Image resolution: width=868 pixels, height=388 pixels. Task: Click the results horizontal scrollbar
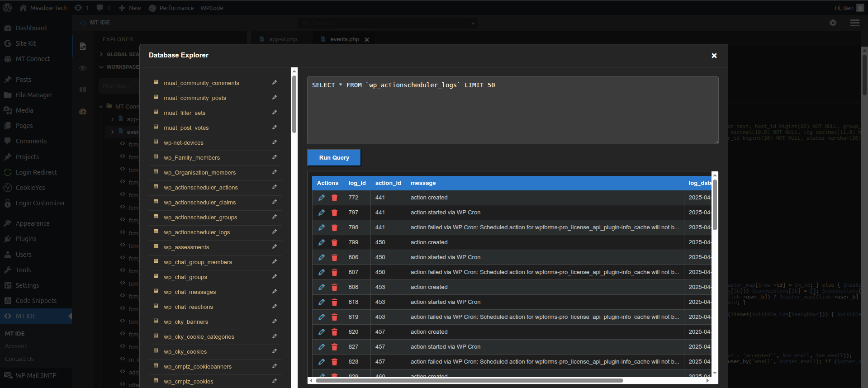[470, 381]
